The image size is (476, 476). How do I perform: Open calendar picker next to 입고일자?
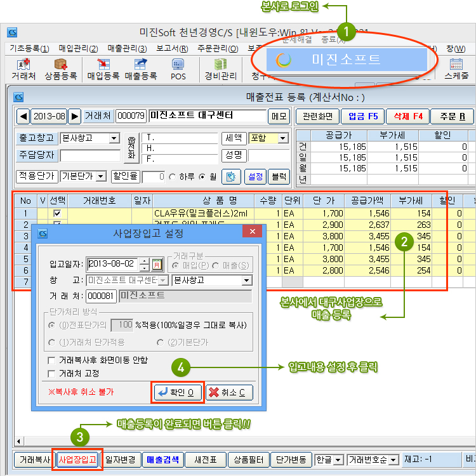pos(157,264)
